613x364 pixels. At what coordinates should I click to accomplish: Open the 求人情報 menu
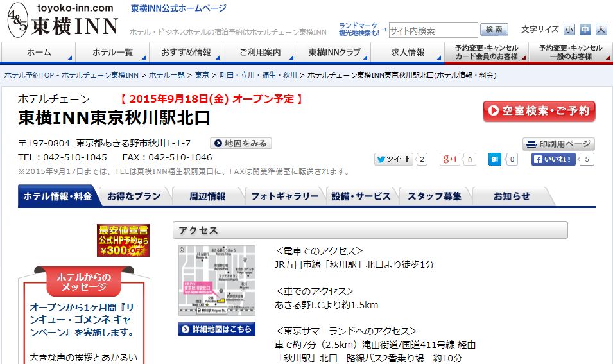408,53
